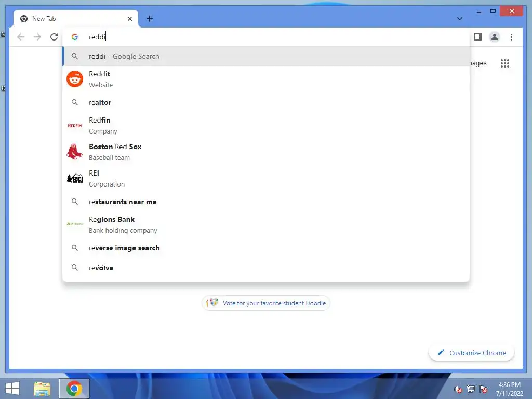Click network tray icon
Image resolution: width=532 pixels, height=399 pixels.
(x=471, y=389)
